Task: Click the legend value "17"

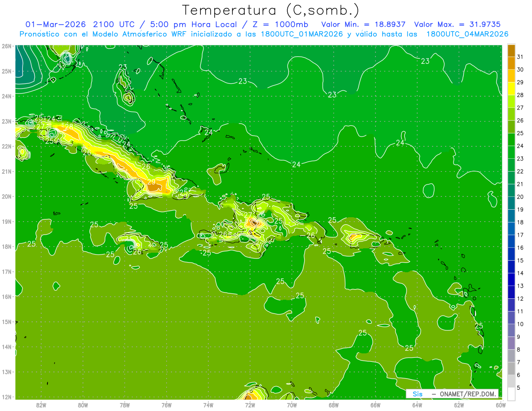Action: [x=520, y=235]
